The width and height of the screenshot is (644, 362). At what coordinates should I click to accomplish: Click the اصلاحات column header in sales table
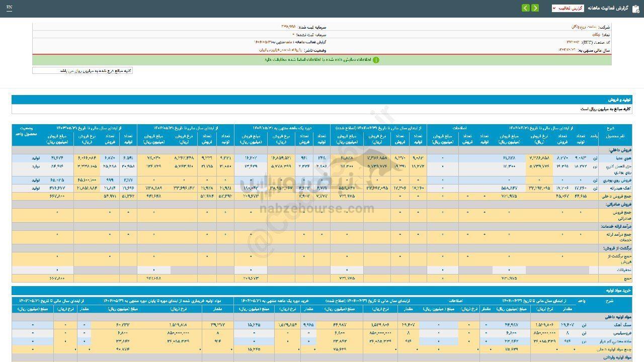(460, 128)
